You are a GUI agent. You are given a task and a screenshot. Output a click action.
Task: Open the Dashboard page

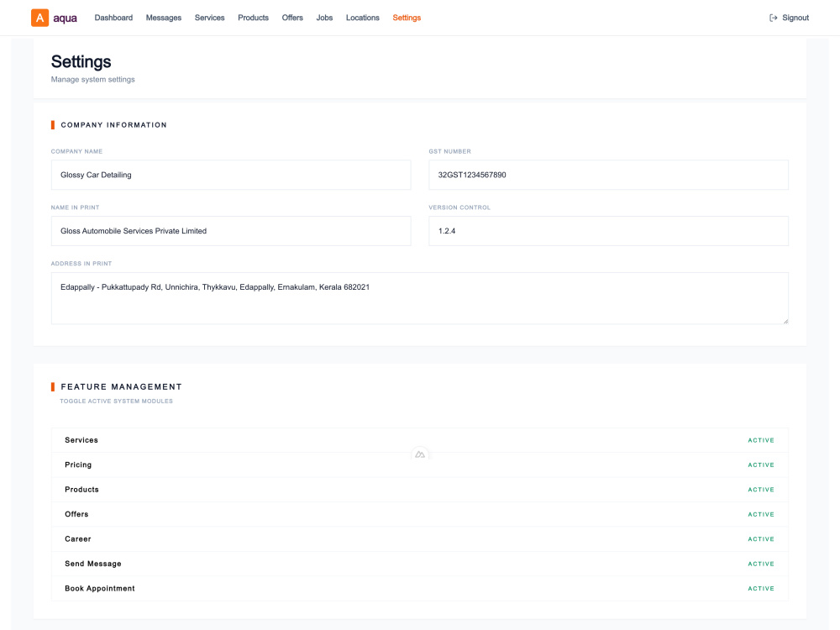pyautogui.click(x=113, y=18)
